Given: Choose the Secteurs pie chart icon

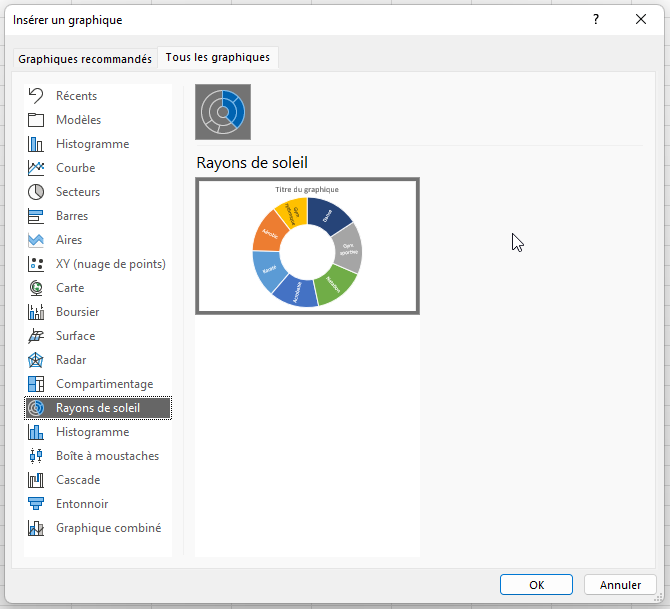Looking at the screenshot, I should (36, 192).
